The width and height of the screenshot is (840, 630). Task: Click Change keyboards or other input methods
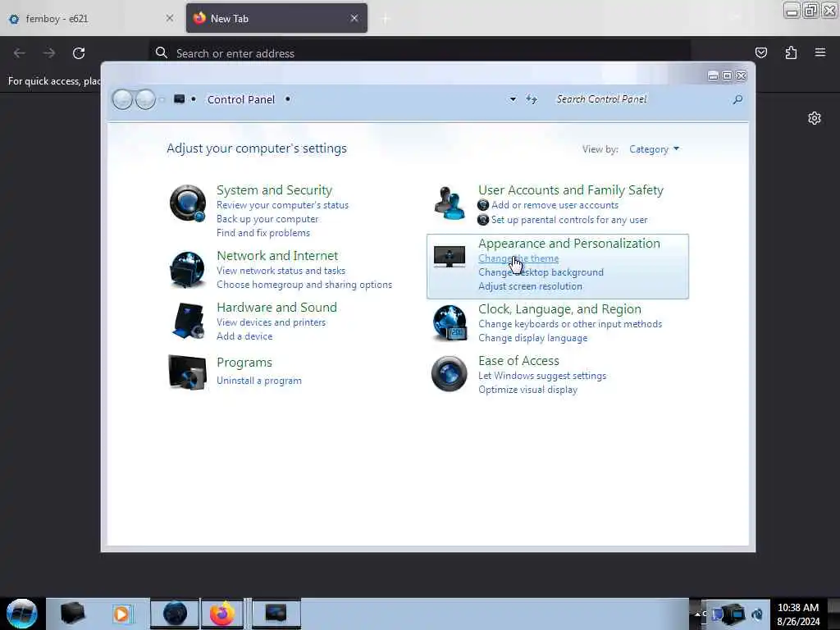570,324
